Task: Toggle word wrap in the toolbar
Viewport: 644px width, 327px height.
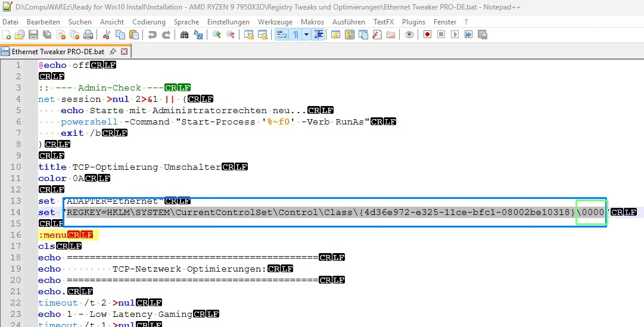Action: 281,35
